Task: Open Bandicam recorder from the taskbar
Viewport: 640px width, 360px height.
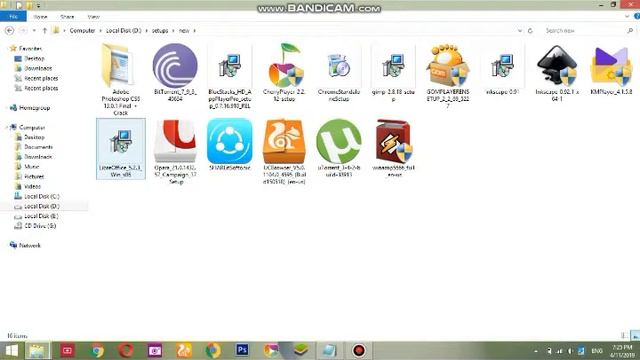Action: [359, 350]
